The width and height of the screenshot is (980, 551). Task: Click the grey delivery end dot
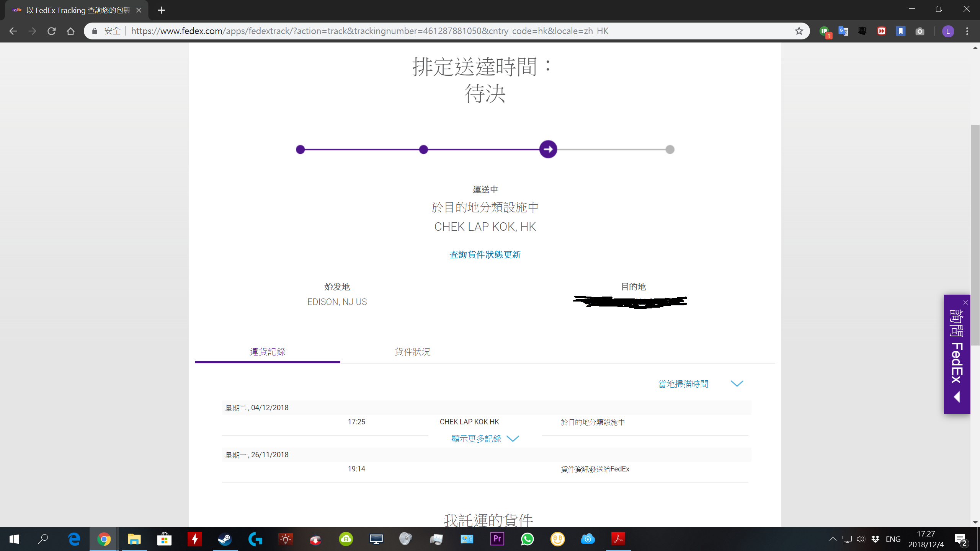tap(670, 149)
